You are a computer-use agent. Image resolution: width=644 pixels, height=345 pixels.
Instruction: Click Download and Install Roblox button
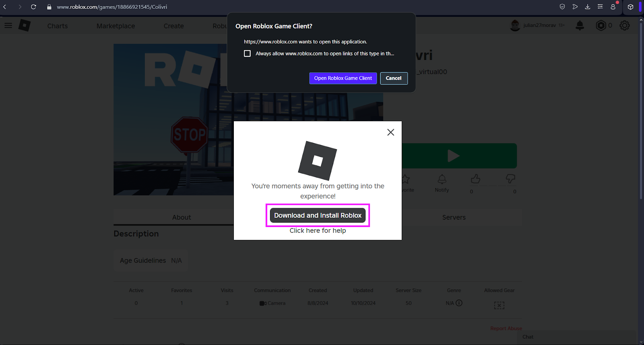point(318,215)
